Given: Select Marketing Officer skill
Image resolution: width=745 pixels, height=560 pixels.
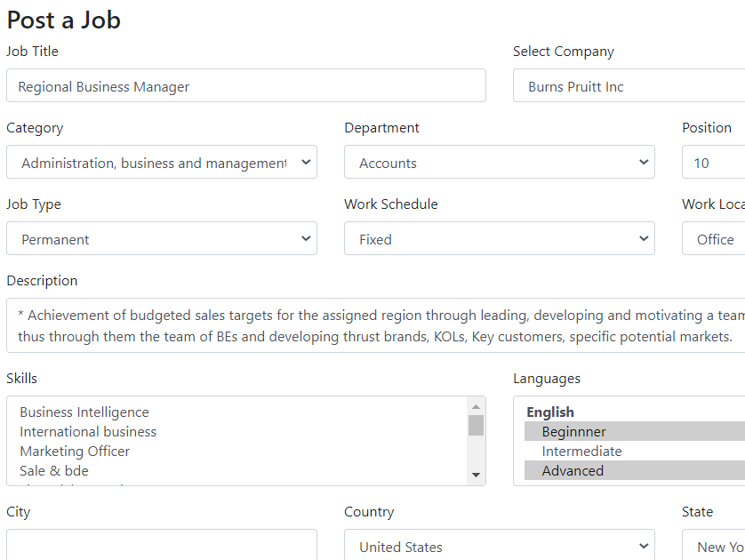Looking at the screenshot, I should (243, 451).
